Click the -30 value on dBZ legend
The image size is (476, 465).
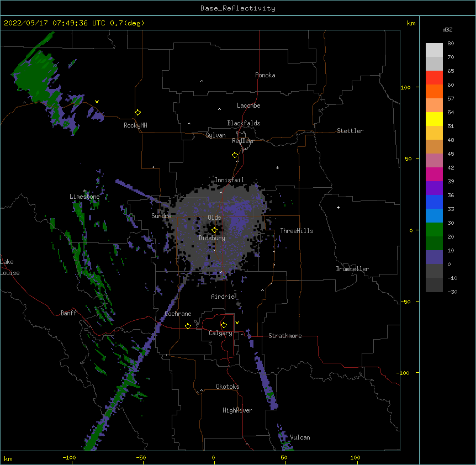tap(452, 292)
